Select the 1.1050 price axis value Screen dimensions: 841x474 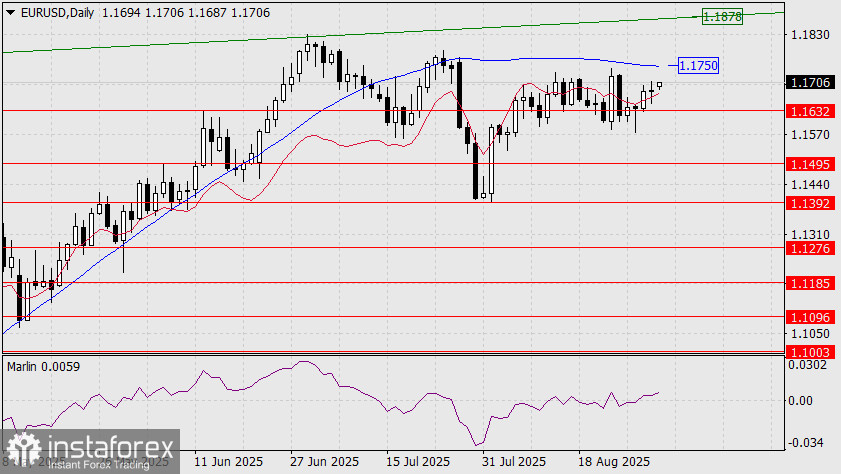click(x=810, y=334)
